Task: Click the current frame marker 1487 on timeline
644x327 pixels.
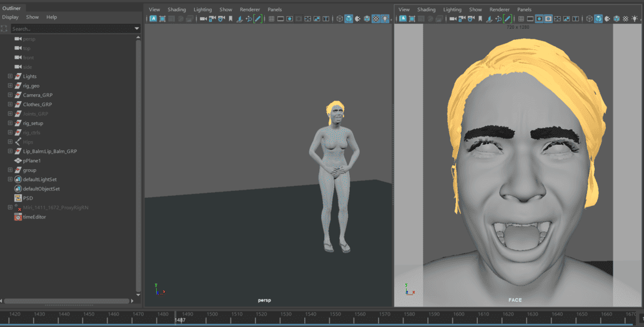Action: tap(180, 320)
